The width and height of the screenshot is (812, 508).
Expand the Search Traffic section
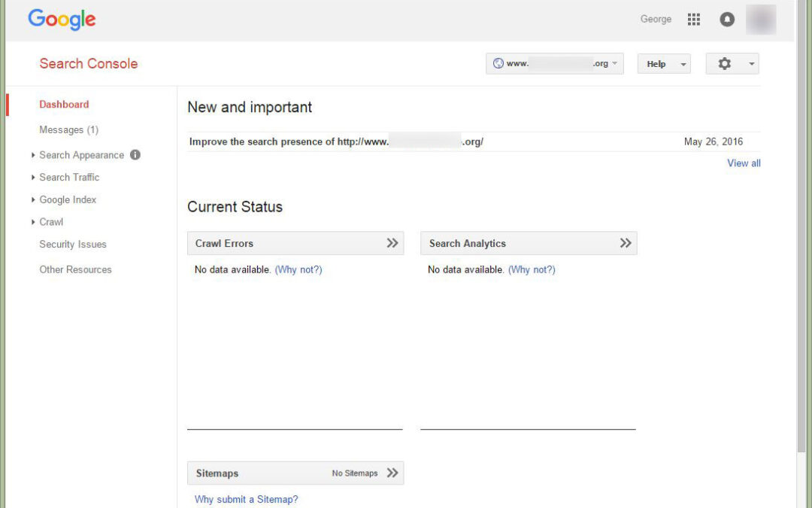(x=33, y=178)
